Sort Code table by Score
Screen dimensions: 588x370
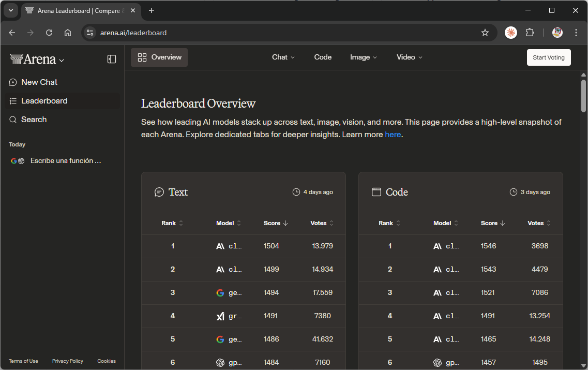click(x=493, y=223)
